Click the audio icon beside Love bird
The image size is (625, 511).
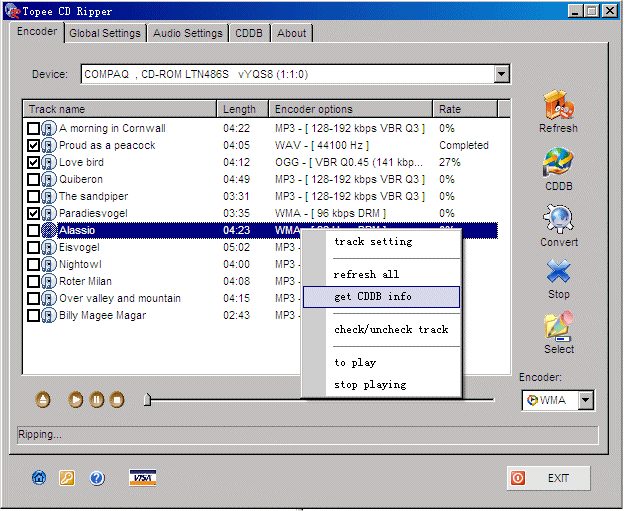tap(49, 162)
